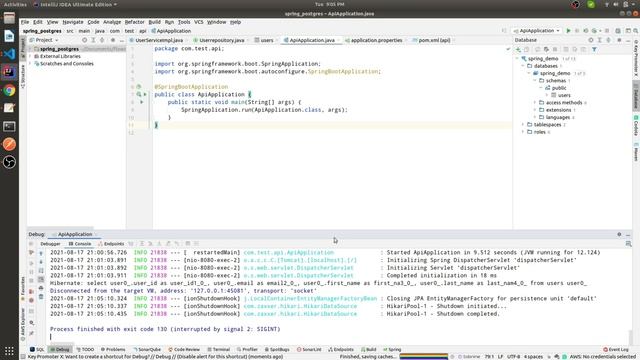Expand Scratches and Consoles node
Viewport: 640px width, 360px height.
coord(31,64)
